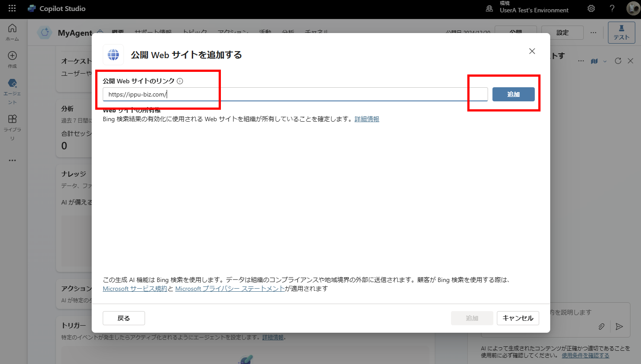Send a message using the arrow icon

pos(619,327)
